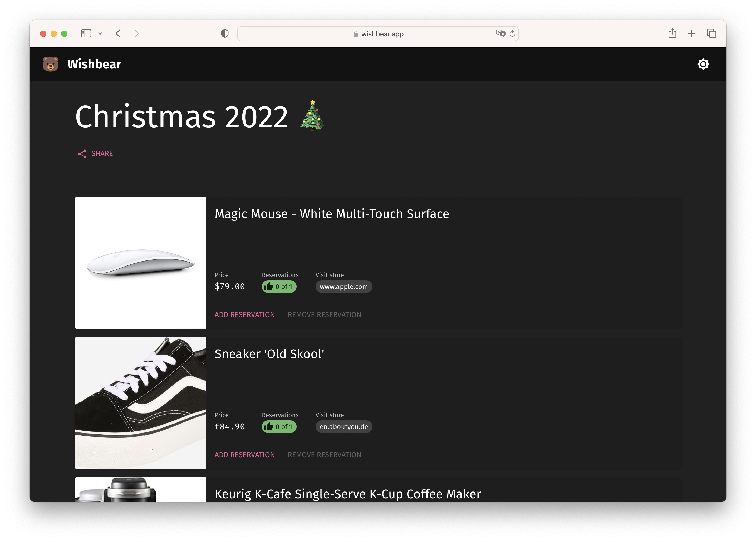This screenshot has height=541, width=756.
Task: Click Magic Mouse 0 of 1 reservations badge
Action: click(279, 287)
